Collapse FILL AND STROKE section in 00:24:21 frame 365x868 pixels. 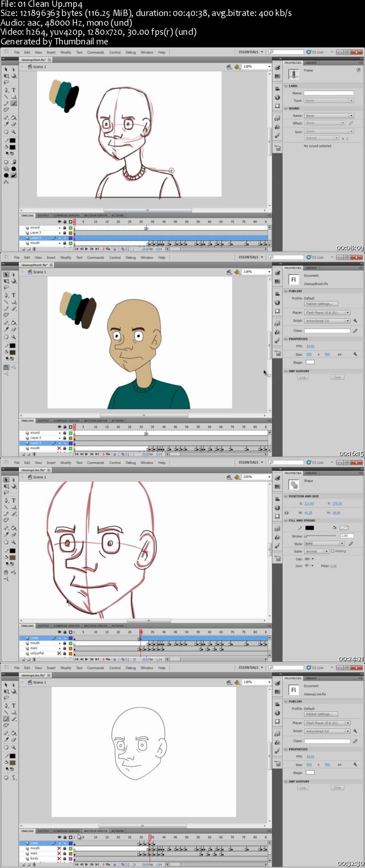[x=286, y=520]
